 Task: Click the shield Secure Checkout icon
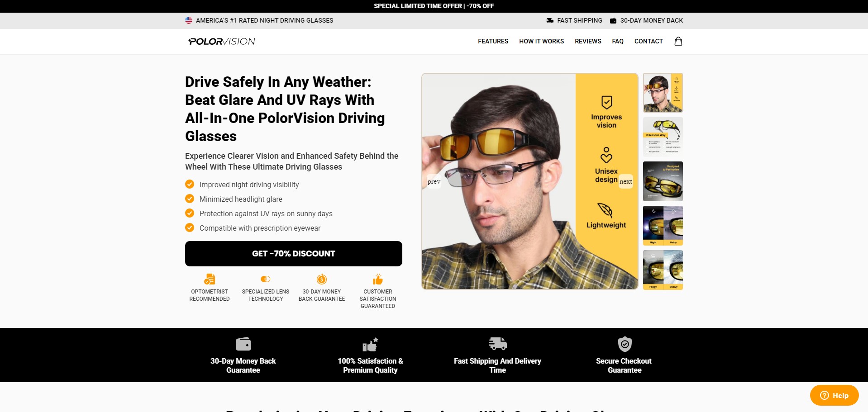coord(625,344)
